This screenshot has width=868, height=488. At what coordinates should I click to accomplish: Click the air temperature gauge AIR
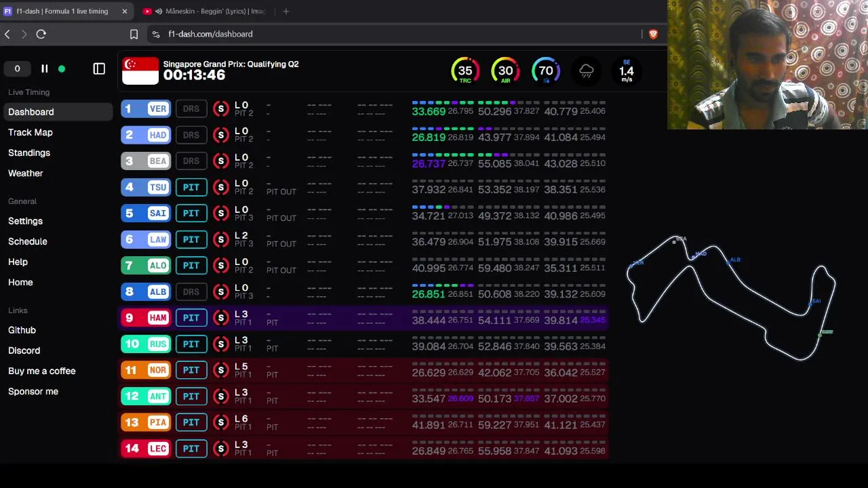505,71
